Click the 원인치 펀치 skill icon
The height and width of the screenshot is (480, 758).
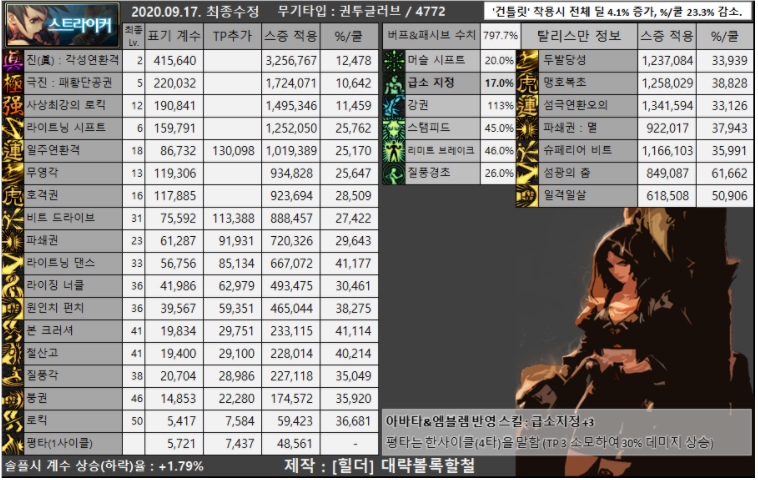(13, 308)
